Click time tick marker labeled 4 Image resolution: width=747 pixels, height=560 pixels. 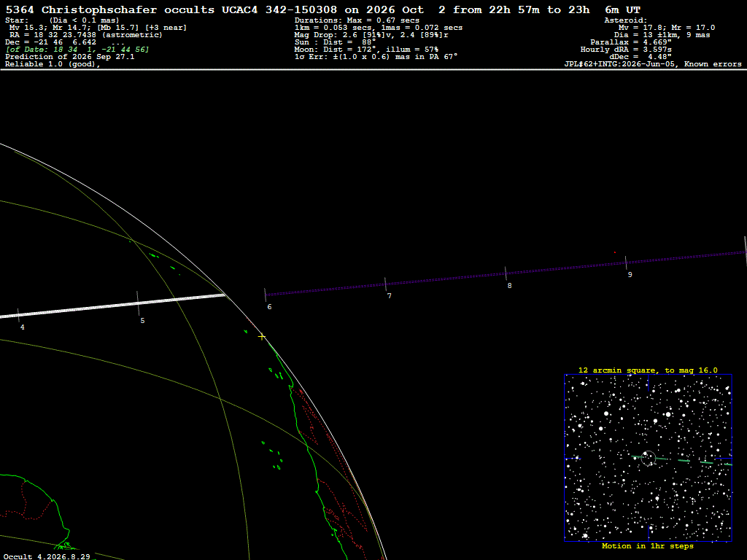point(18,315)
